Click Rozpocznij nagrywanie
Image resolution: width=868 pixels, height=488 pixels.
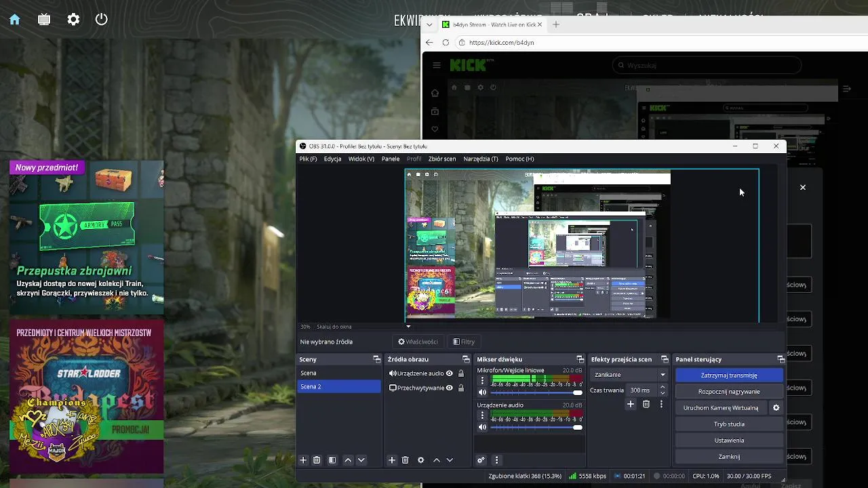click(x=729, y=391)
